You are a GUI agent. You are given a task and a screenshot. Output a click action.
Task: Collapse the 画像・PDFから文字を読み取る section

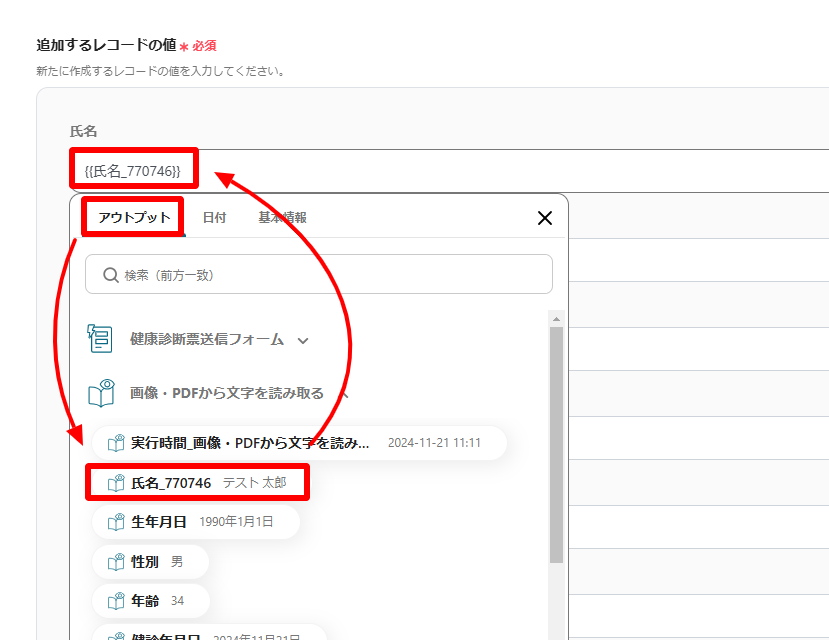click(344, 394)
